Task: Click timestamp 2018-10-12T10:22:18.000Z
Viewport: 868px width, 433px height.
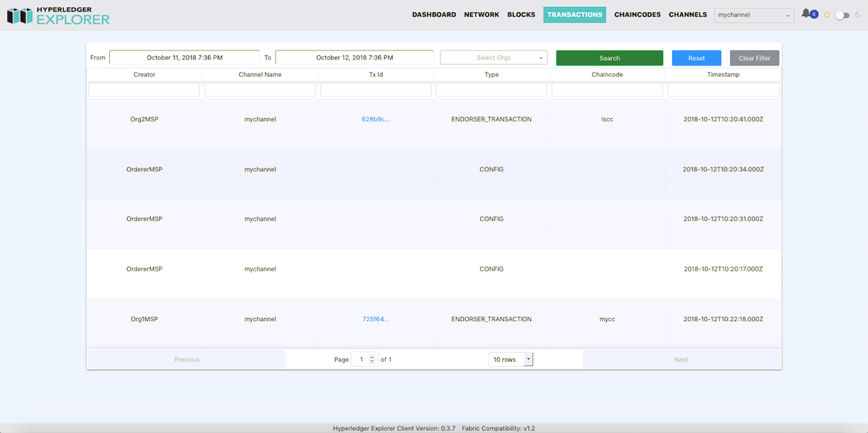Action: [x=723, y=319]
